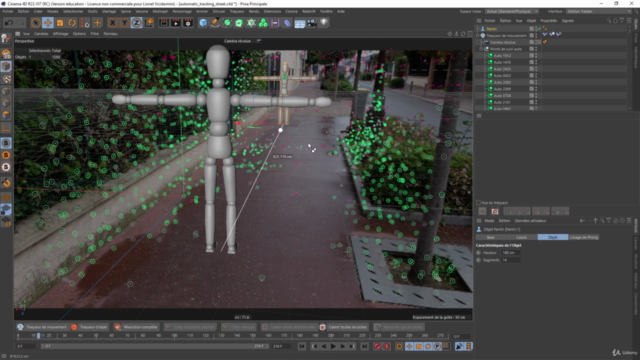Play the animation forward
This screenshot has height=360, width=640.
pyautogui.click(x=333, y=346)
